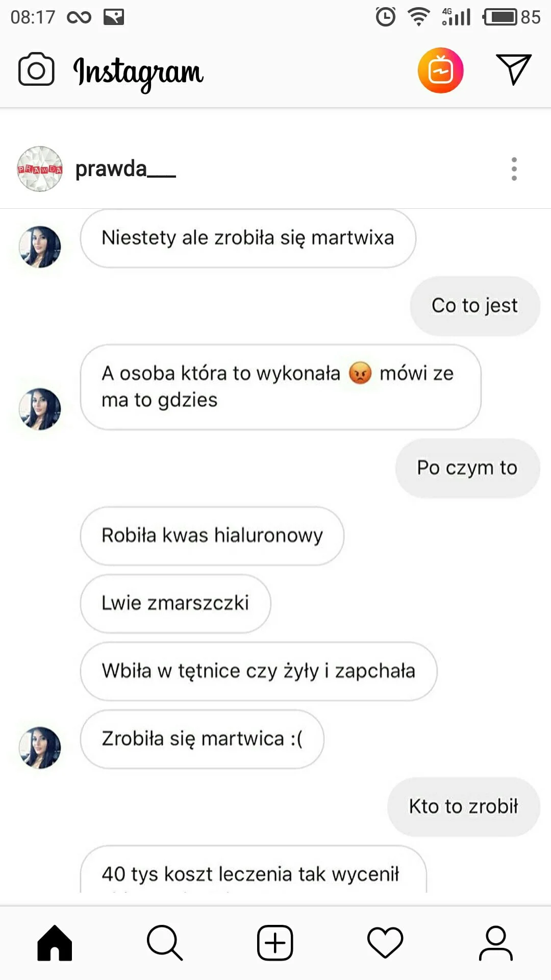Tap message 'Niestety ale zrobiła się martwixa'

click(x=248, y=238)
